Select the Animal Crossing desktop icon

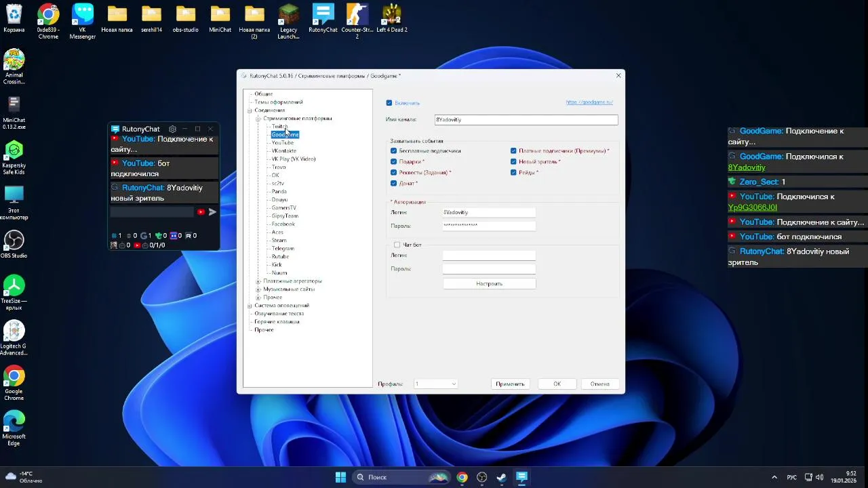coord(14,66)
